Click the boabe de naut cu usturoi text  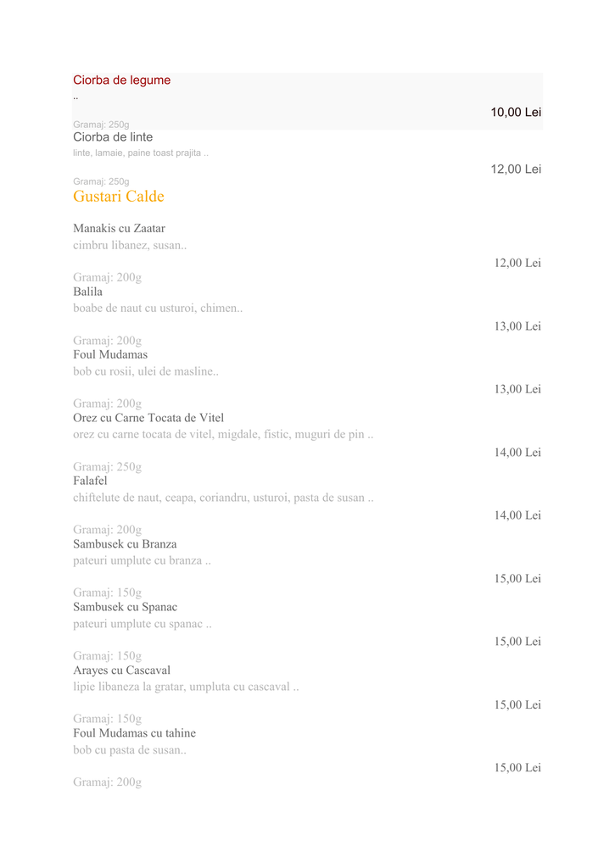coord(158,309)
